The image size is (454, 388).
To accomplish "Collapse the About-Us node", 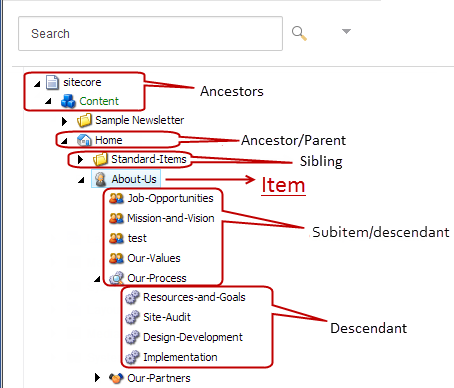I will (81, 180).
